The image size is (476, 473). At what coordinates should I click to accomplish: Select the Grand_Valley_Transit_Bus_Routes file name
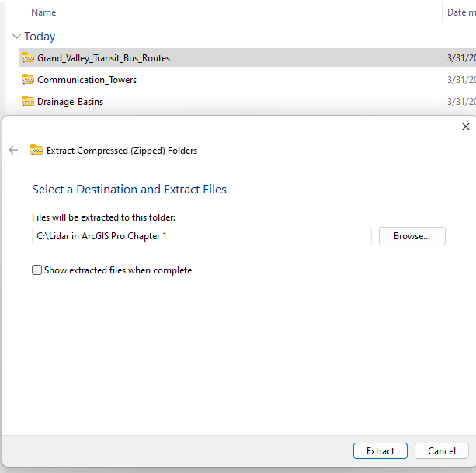tap(103, 58)
